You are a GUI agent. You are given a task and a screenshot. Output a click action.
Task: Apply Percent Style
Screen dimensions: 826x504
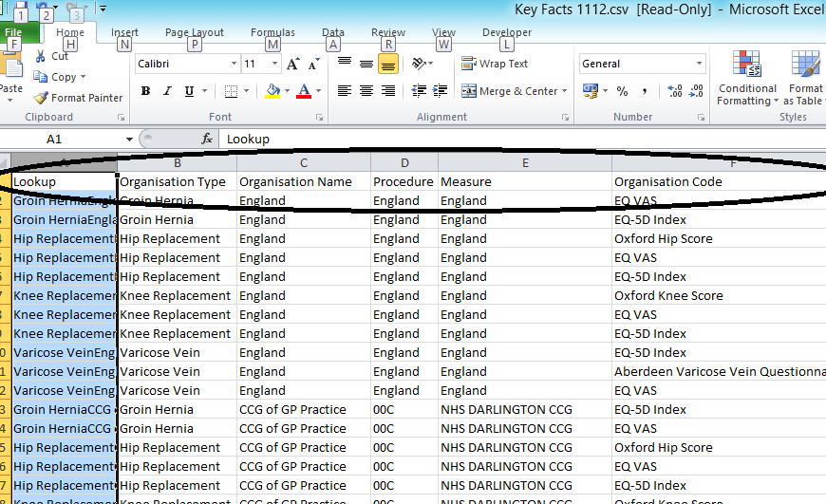point(622,91)
